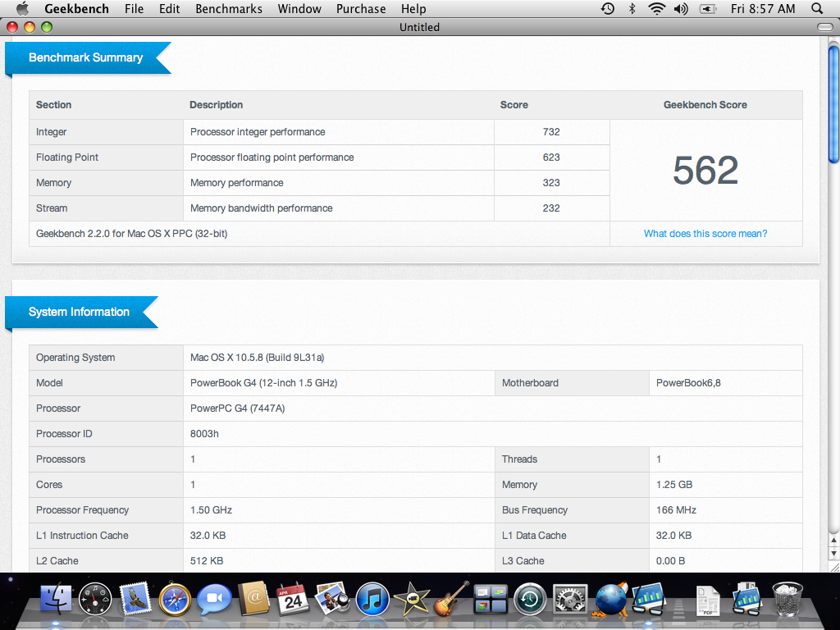Click the Bluetooth menu bar icon
Viewport: 840px width, 630px height.
[632, 8]
